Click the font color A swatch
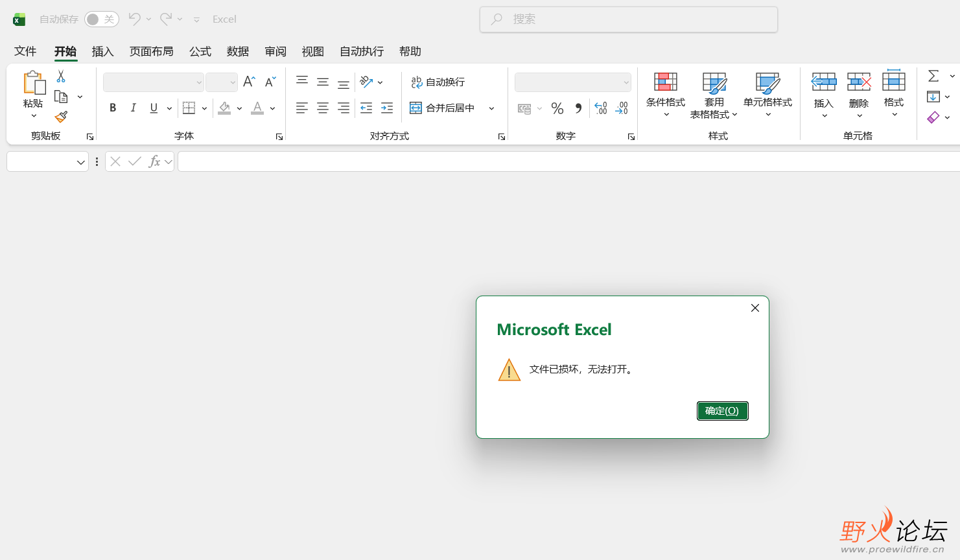The image size is (960, 560). coord(257,108)
